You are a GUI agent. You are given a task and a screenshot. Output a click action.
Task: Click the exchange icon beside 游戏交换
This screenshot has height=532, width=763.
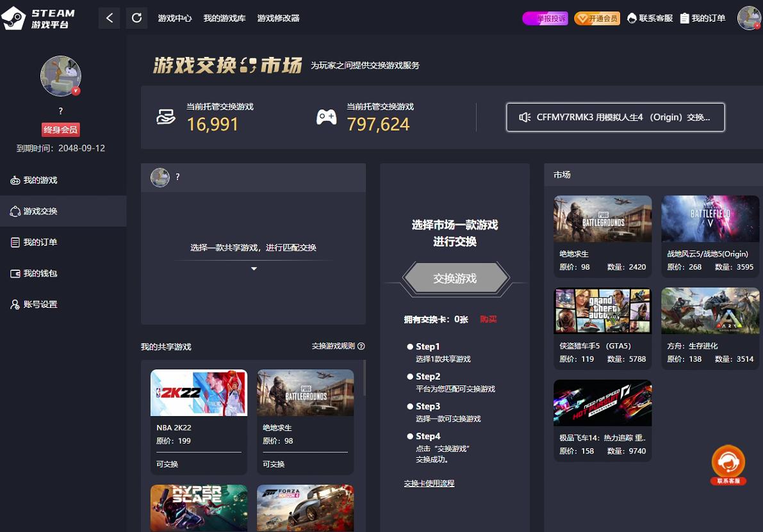click(15, 211)
